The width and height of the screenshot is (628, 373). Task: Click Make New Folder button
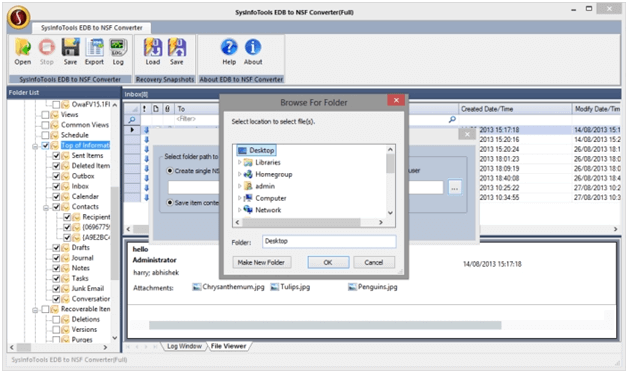(x=262, y=262)
